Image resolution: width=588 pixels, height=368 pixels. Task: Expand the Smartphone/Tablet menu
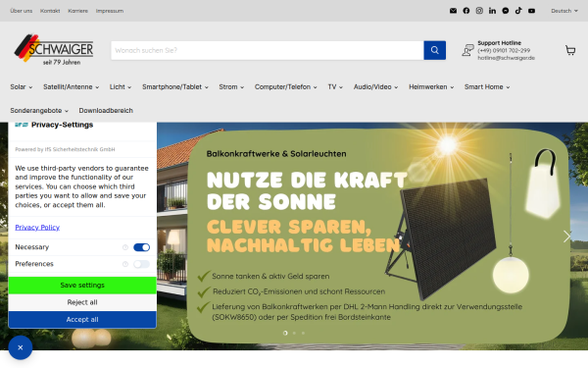(175, 86)
